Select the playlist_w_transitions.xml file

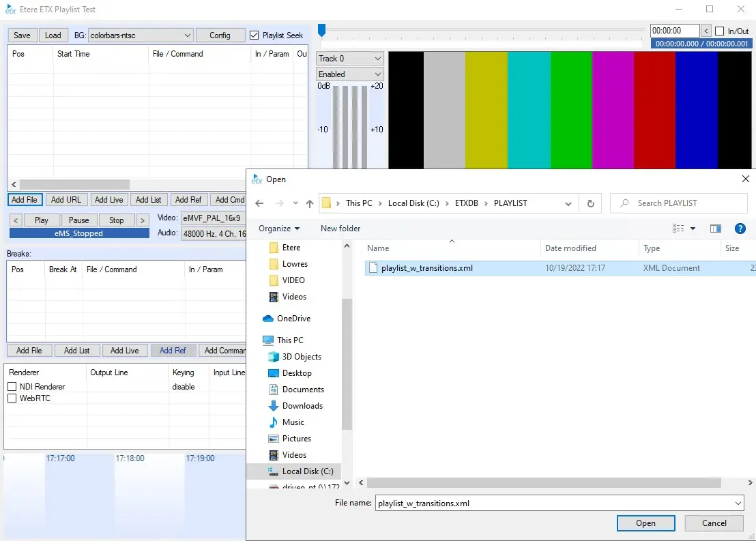(427, 268)
